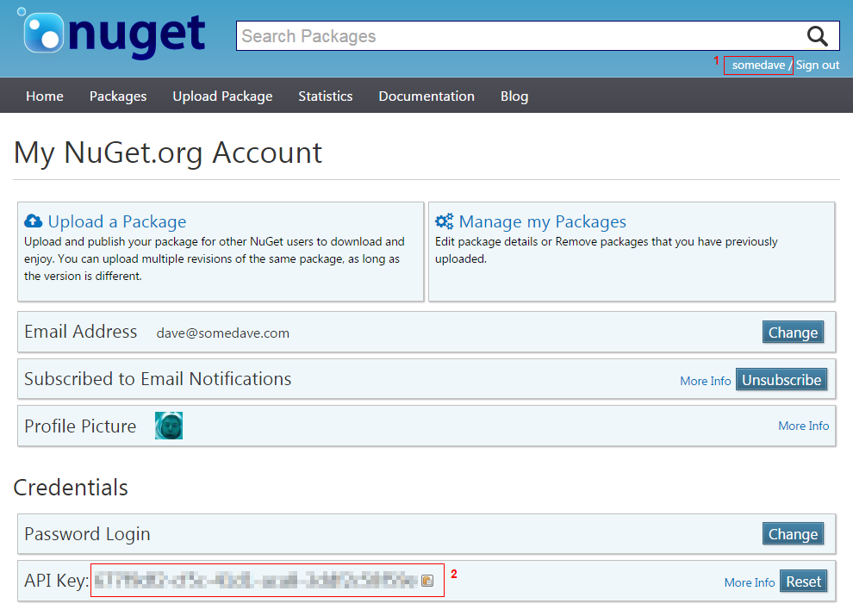Click the Manage my Packages link

click(x=542, y=221)
